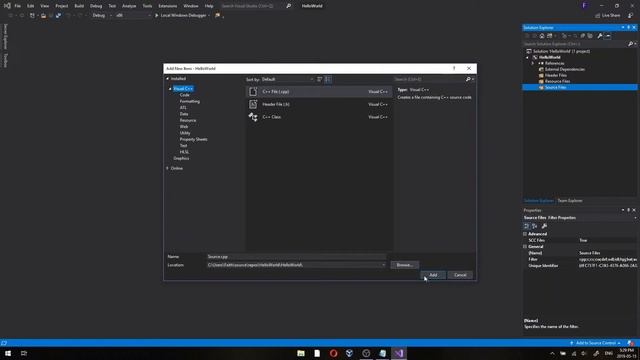
Task: Switch to the Team Explorer tab
Action: [x=570, y=201]
